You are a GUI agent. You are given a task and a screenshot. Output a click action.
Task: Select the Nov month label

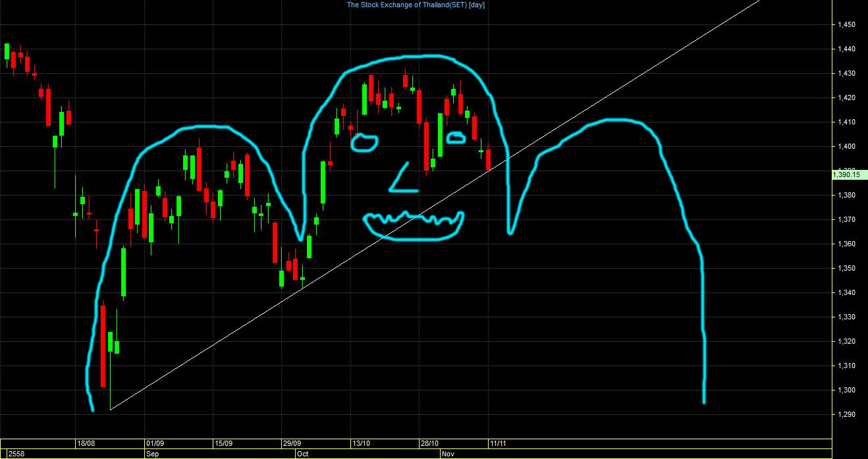click(x=448, y=454)
